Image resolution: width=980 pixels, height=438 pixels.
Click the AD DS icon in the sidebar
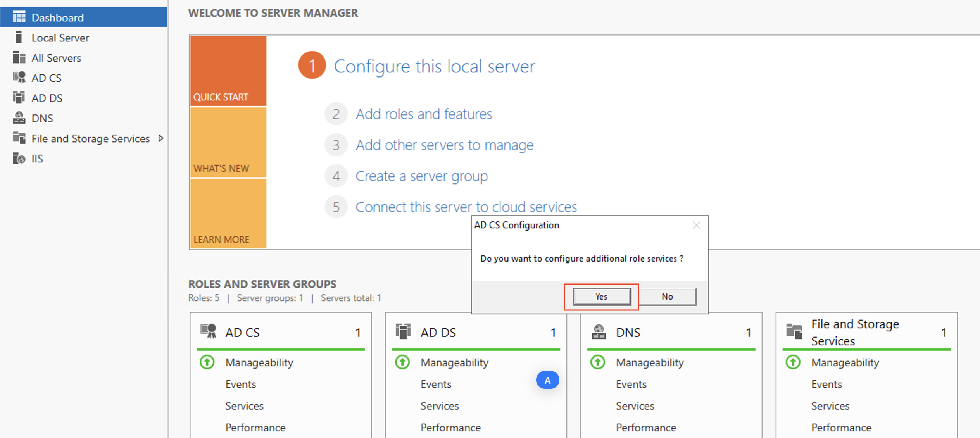pyautogui.click(x=19, y=98)
